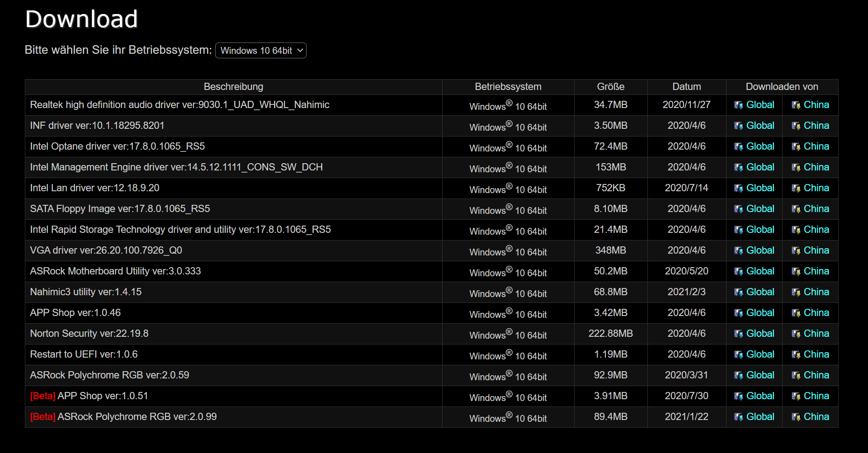Select the Intel Rapid Storage Technology description
Image resolution: width=868 pixels, height=453 pixels.
(180, 230)
